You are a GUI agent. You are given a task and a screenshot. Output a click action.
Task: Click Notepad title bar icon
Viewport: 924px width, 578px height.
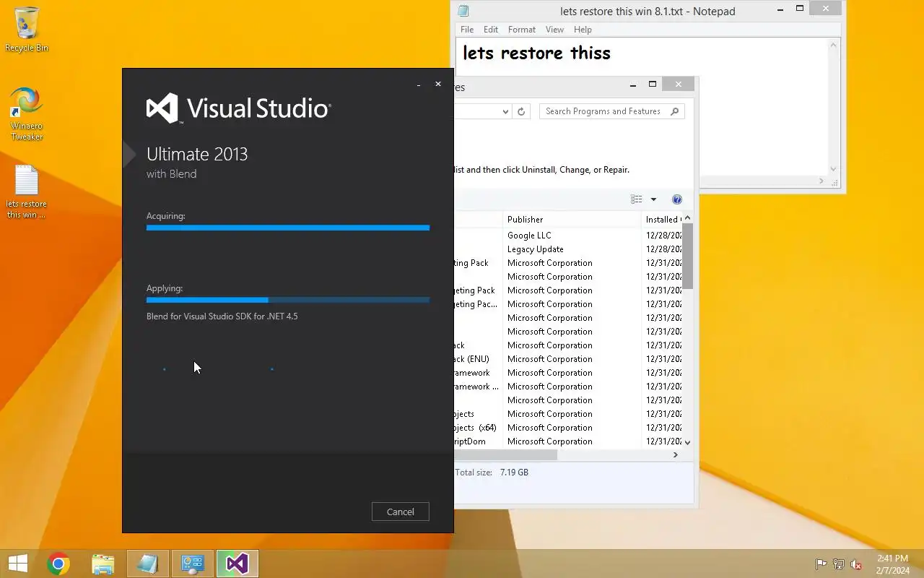pos(463,11)
